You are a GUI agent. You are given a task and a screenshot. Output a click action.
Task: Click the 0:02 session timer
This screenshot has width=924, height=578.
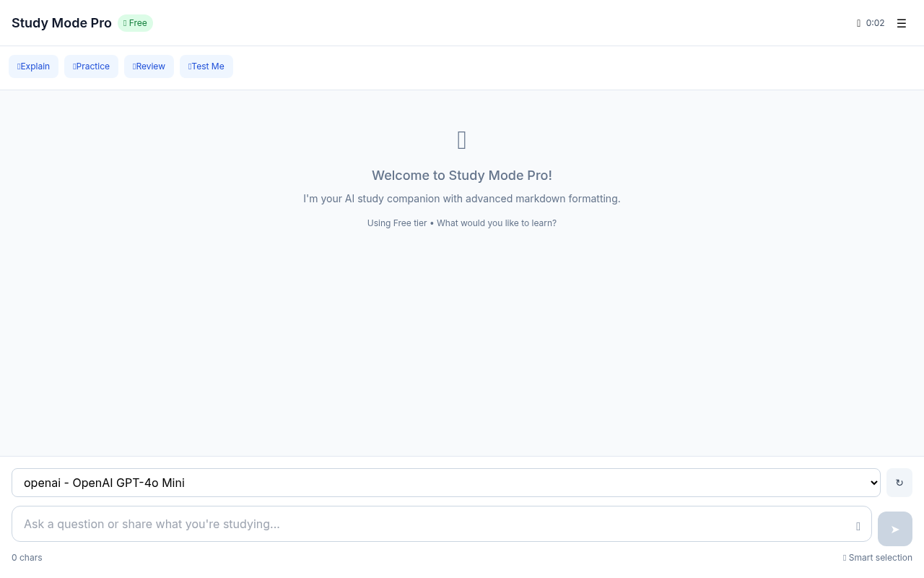coord(874,22)
